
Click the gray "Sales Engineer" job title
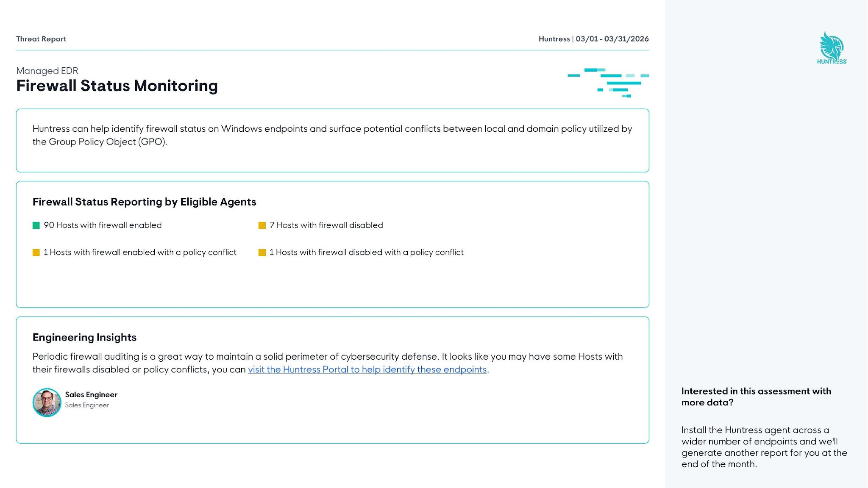tap(87, 405)
